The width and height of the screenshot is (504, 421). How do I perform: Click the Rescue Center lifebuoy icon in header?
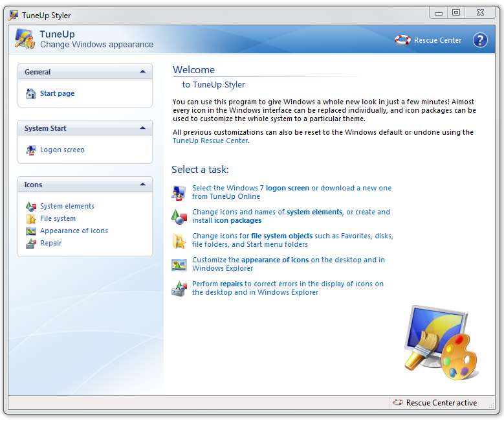point(402,40)
